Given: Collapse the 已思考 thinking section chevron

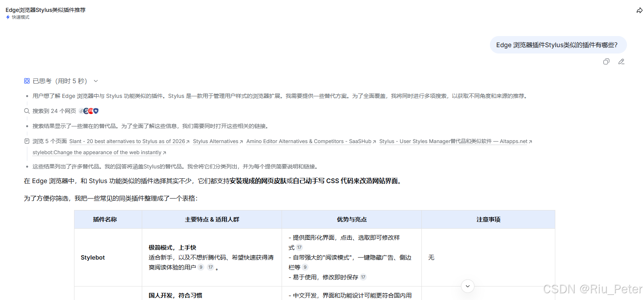Looking at the screenshot, I should (96, 81).
